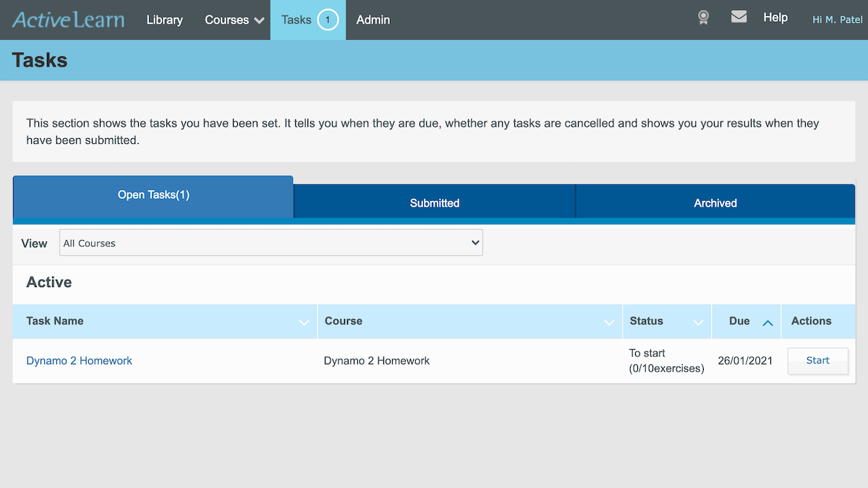The image size is (868, 488).
Task: Click the Hi M. Patel account link
Action: point(837,20)
